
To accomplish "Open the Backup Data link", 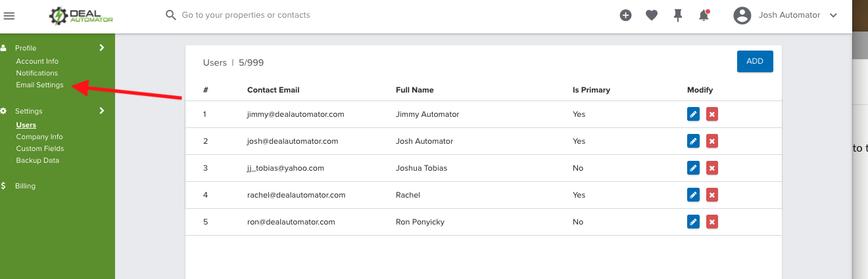I will pyautogui.click(x=37, y=160).
